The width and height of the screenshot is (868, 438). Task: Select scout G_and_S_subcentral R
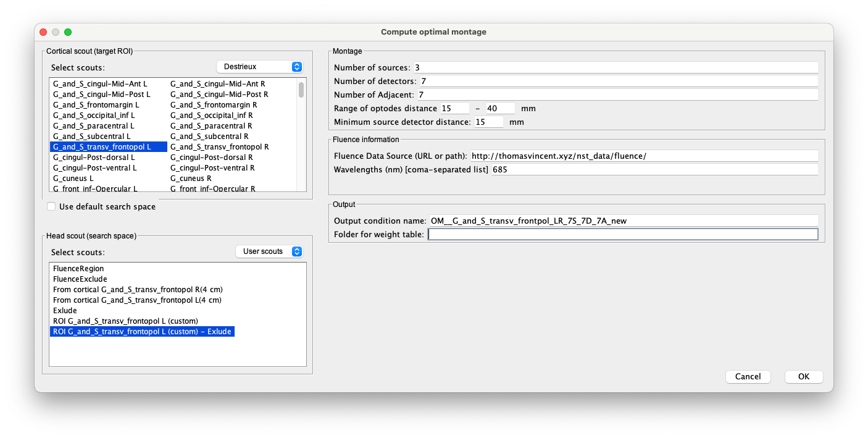pyautogui.click(x=209, y=137)
